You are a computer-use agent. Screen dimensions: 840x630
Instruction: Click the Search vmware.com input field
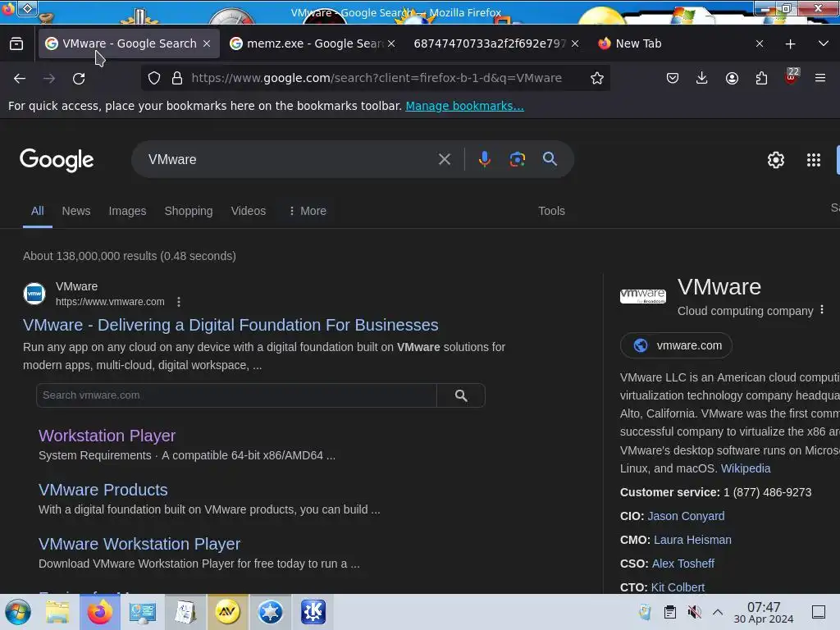pyautogui.click(x=236, y=395)
